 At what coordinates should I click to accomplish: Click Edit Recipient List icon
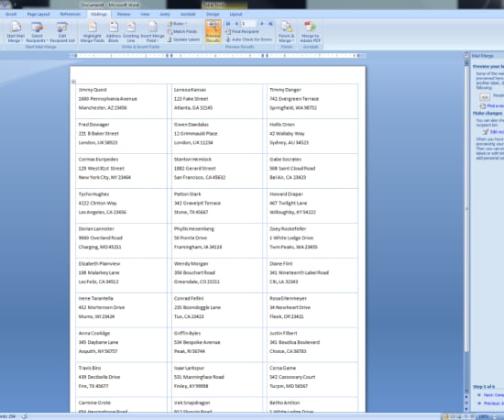tap(62, 32)
